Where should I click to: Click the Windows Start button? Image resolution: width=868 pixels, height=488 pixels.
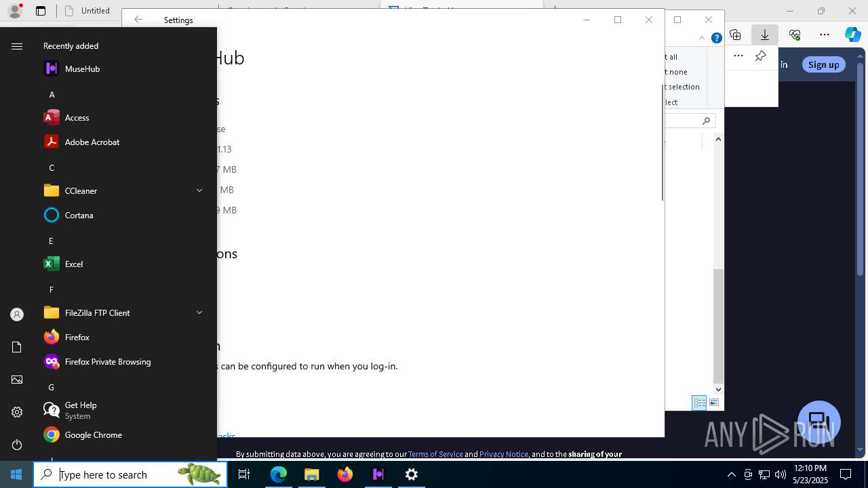pos(16,474)
